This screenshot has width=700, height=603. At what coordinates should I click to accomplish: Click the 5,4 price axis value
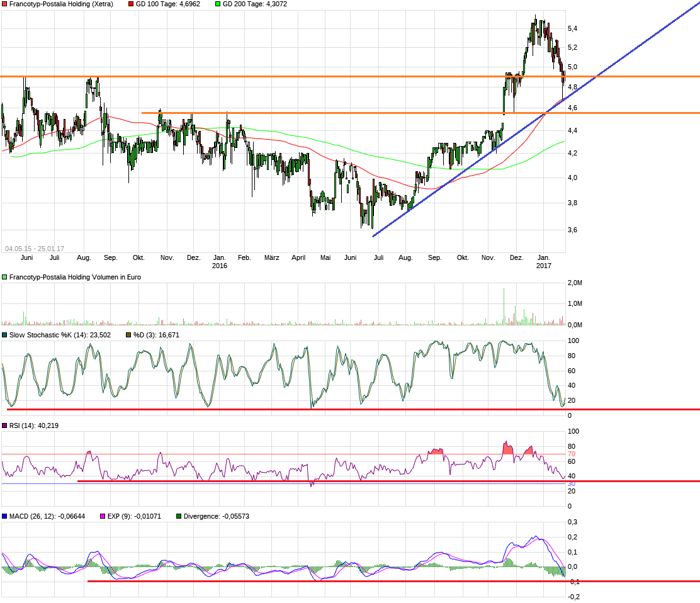(x=572, y=28)
